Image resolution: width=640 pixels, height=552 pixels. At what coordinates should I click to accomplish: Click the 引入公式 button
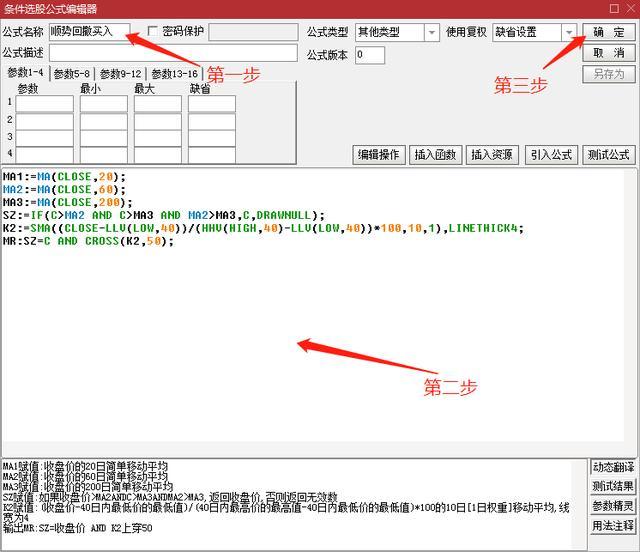[x=551, y=155]
